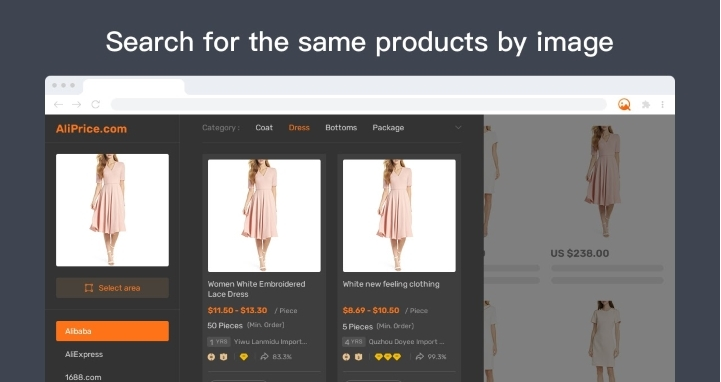Click the Women White Embroidered Lace Dress title
This screenshot has width=721, height=382.
[x=256, y=289]
